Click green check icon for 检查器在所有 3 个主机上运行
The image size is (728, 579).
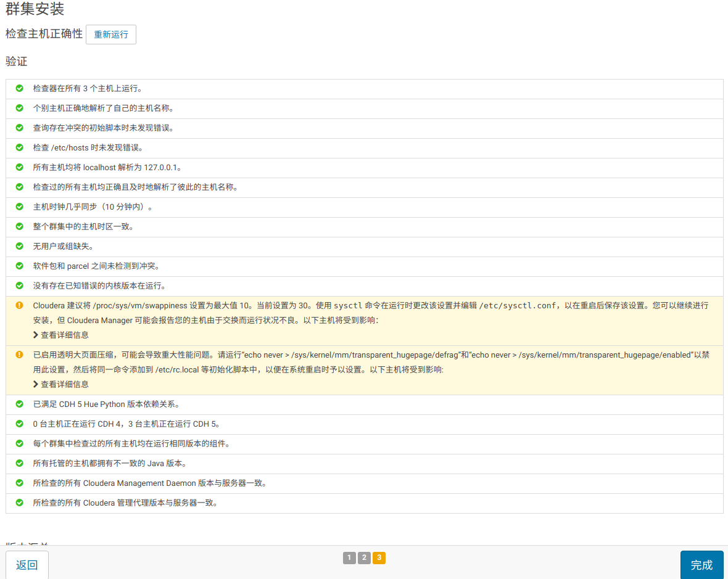pos(20,88)
